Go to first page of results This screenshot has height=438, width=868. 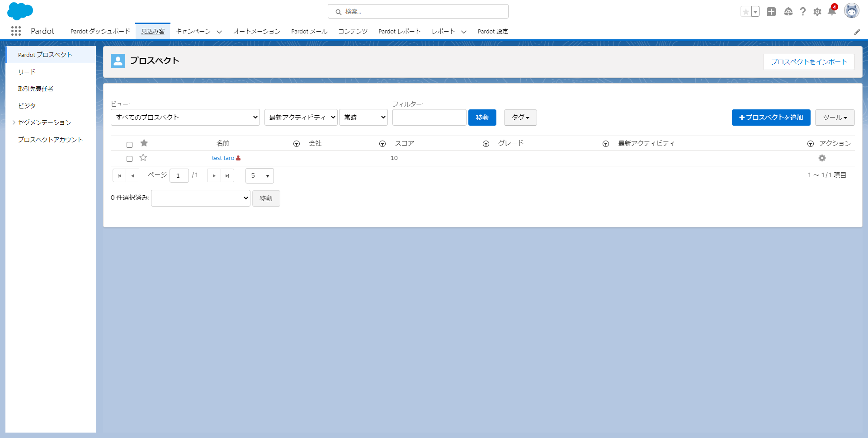pyautogui.click(x=119, y=175)
